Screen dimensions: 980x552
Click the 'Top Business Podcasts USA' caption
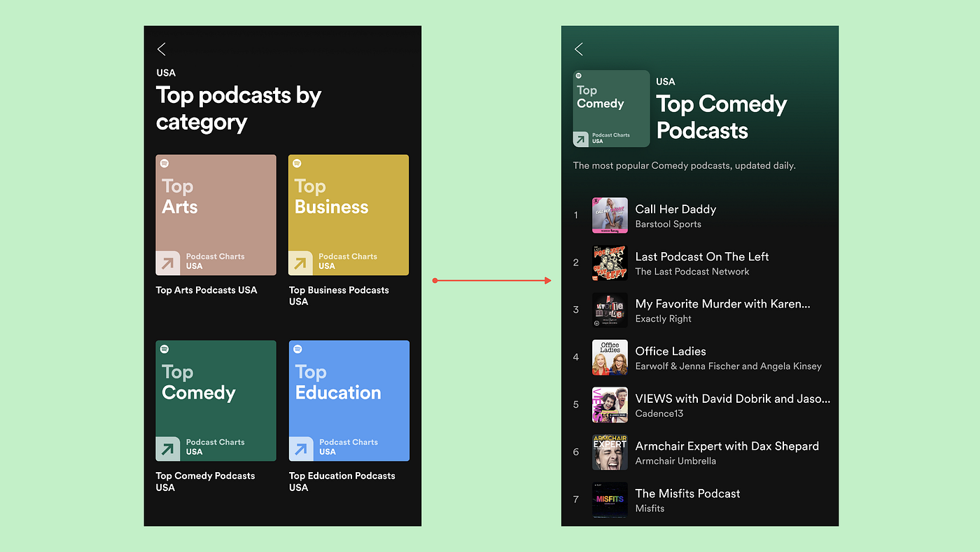coord(339,296)
